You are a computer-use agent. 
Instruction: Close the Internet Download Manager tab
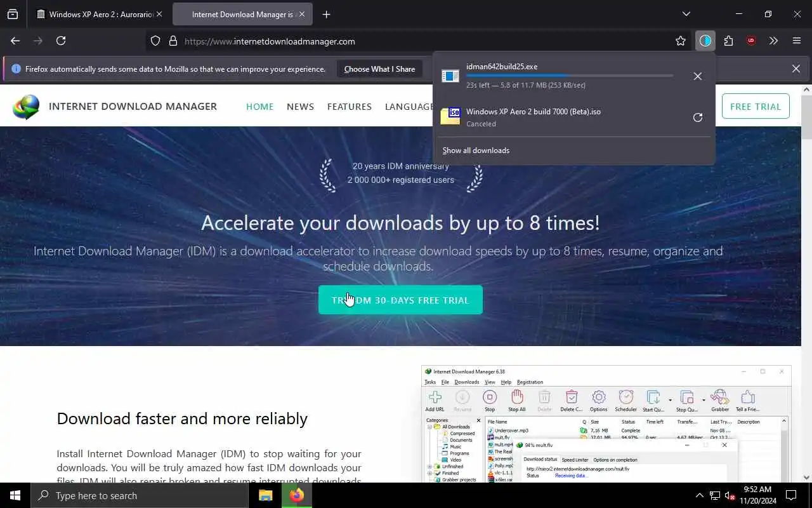pos(301,14)
